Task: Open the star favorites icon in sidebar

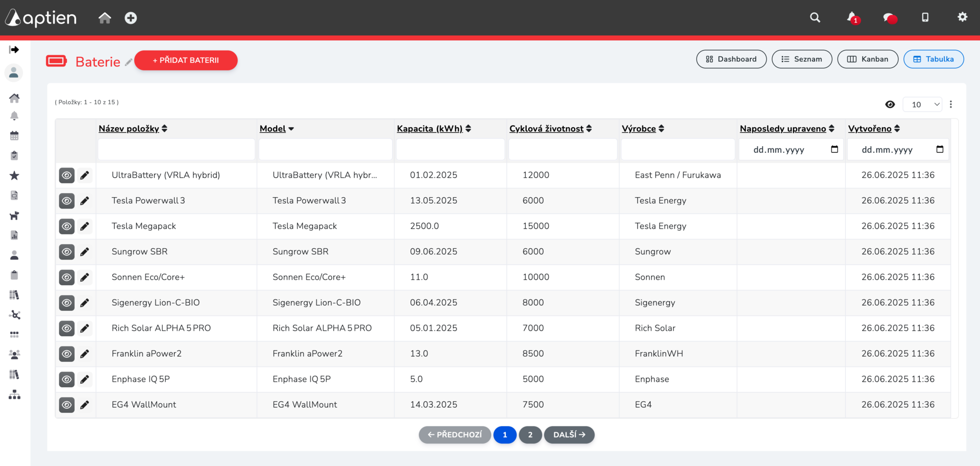Action: coord(14,176)
